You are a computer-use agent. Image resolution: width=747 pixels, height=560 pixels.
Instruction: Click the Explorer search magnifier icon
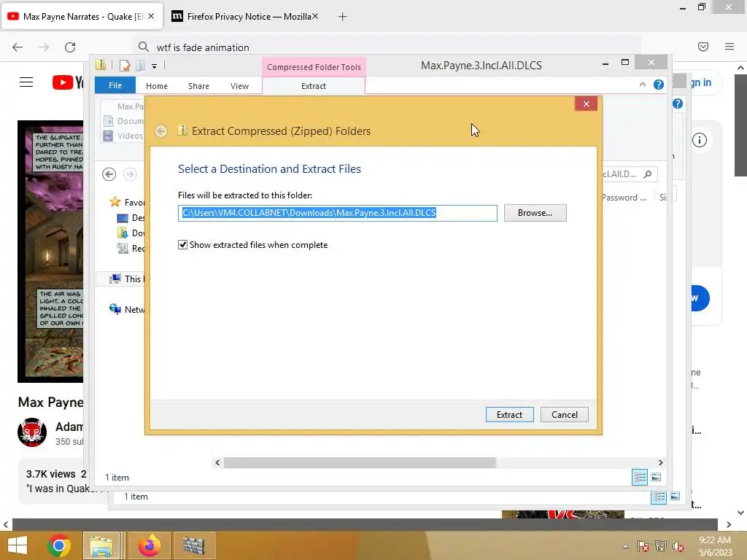click(x=648, y=174)
